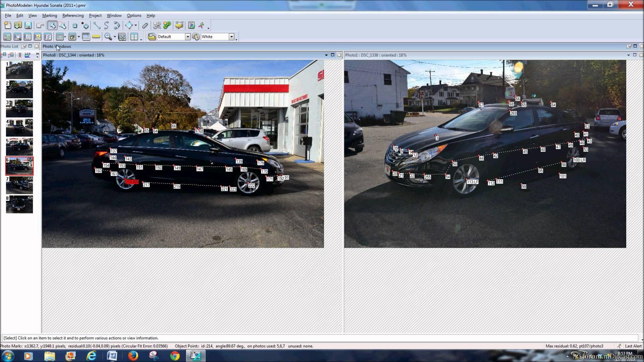Toggle the Photo Windows panel pin

(x=629, y=46)
